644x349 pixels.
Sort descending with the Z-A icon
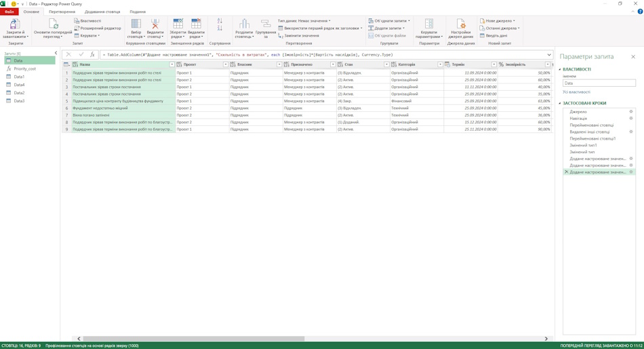[x=220, y=28]
